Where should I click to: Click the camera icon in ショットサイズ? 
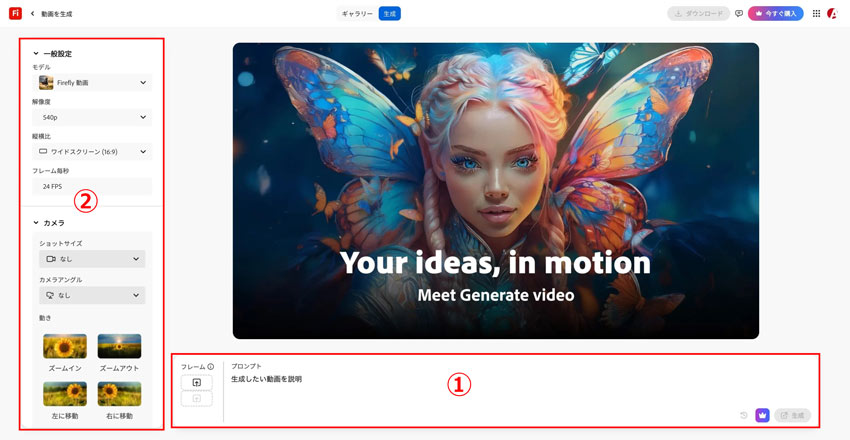51,259
